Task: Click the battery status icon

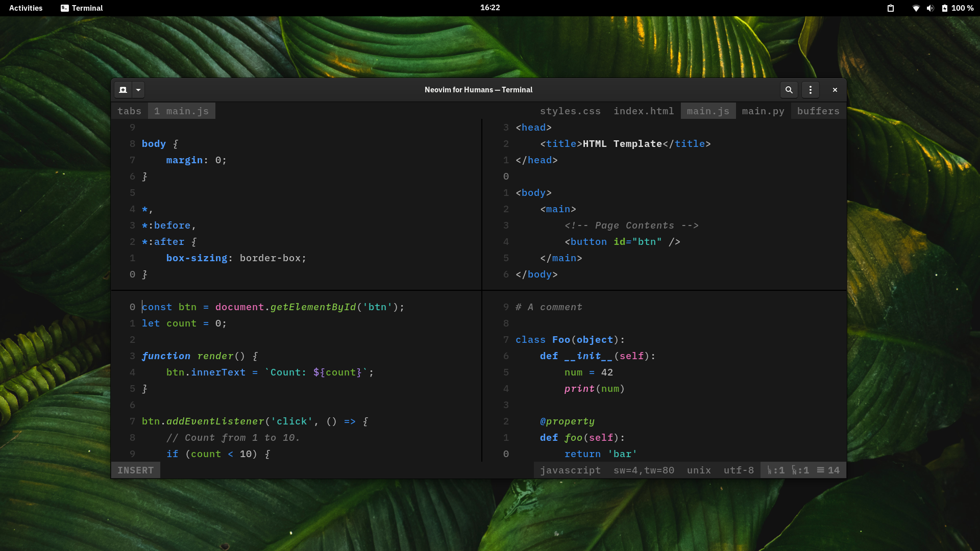Action: coord(945,8)
